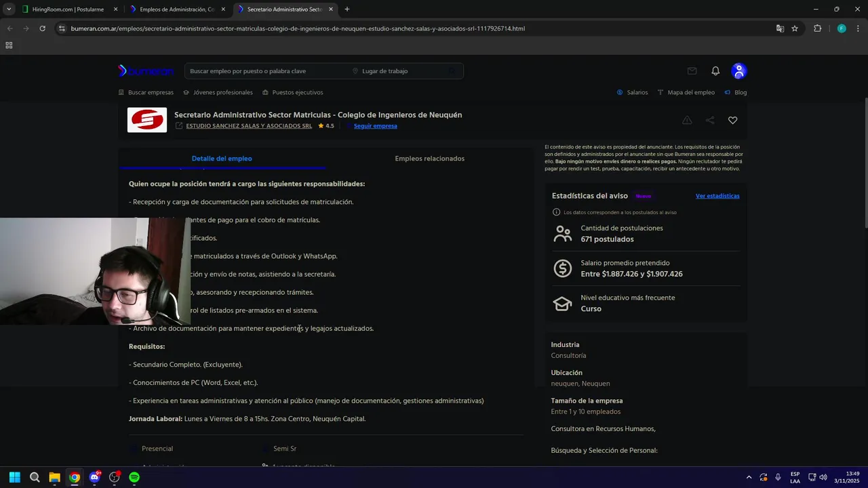Click the page vertical scrollbar

(866, 163)
